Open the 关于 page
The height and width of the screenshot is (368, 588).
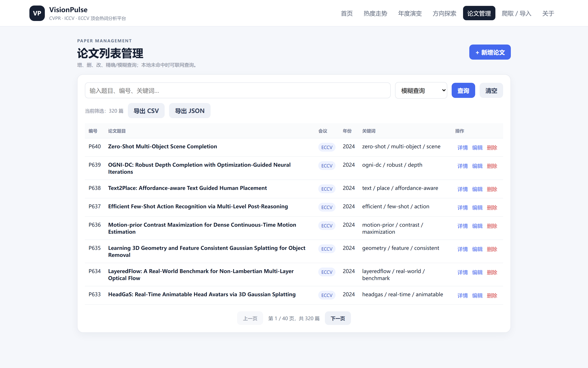click(x=548, y=13)
